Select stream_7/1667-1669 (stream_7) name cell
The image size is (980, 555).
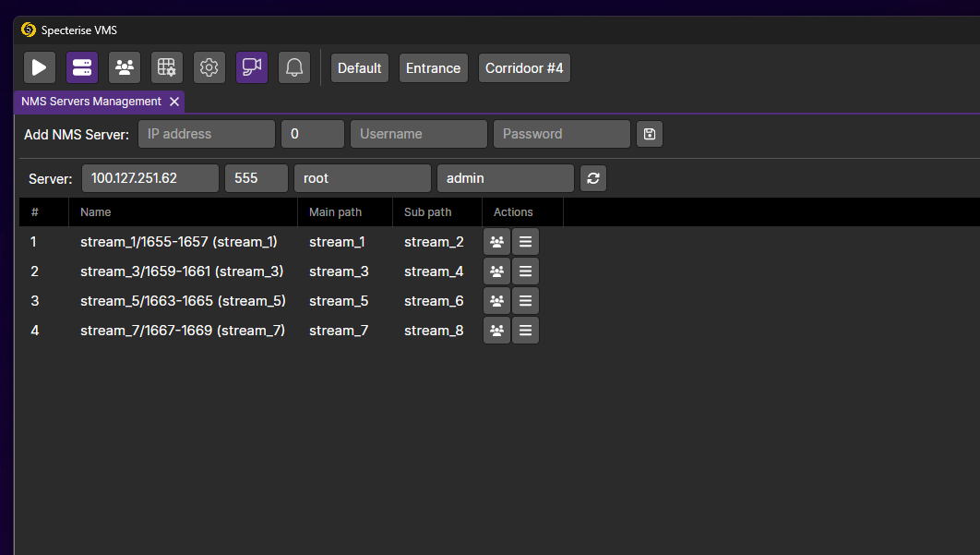[x=183, y=330]
